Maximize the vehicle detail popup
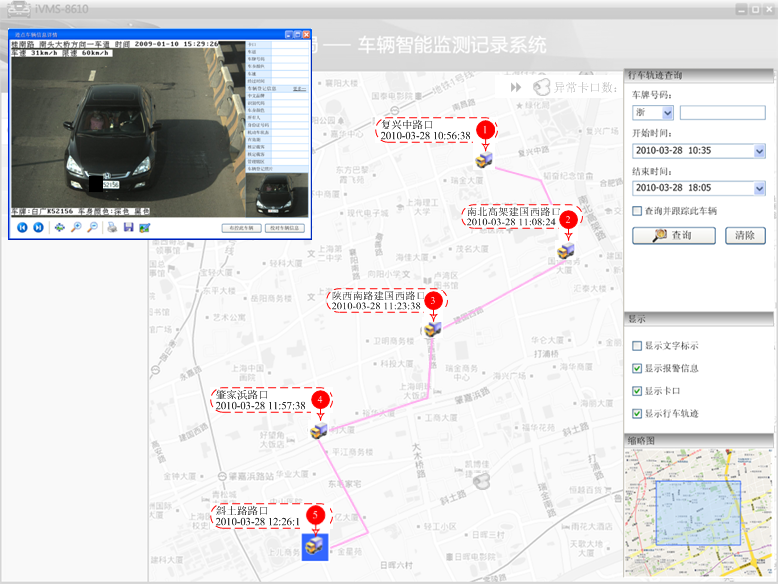This screenshot has height=584, width=778. [x=297, y=34]
